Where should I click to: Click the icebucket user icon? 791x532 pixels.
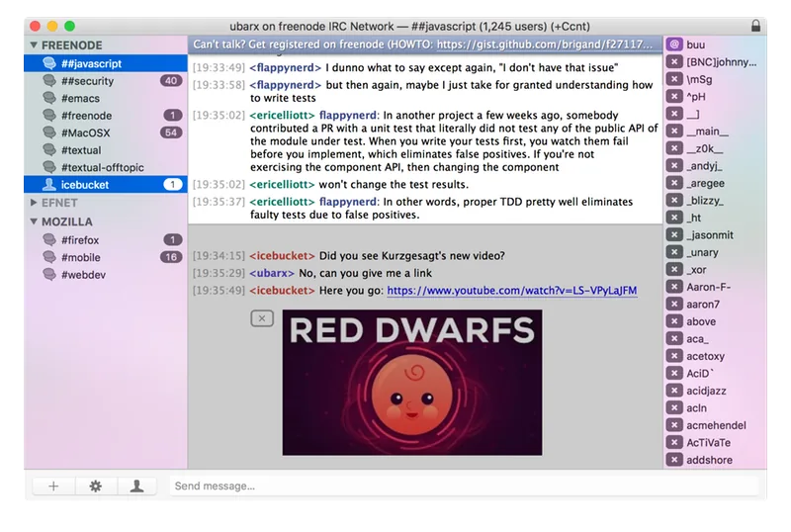(49, 184)
